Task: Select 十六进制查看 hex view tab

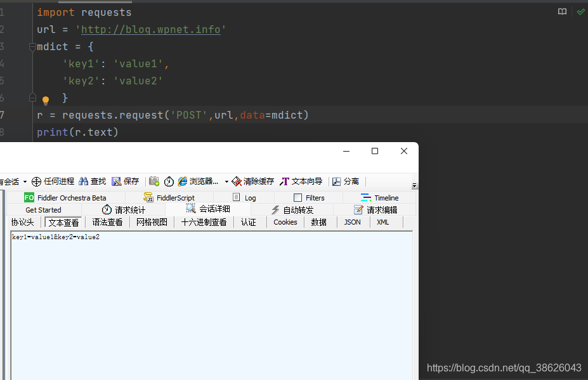Action: 204,223
